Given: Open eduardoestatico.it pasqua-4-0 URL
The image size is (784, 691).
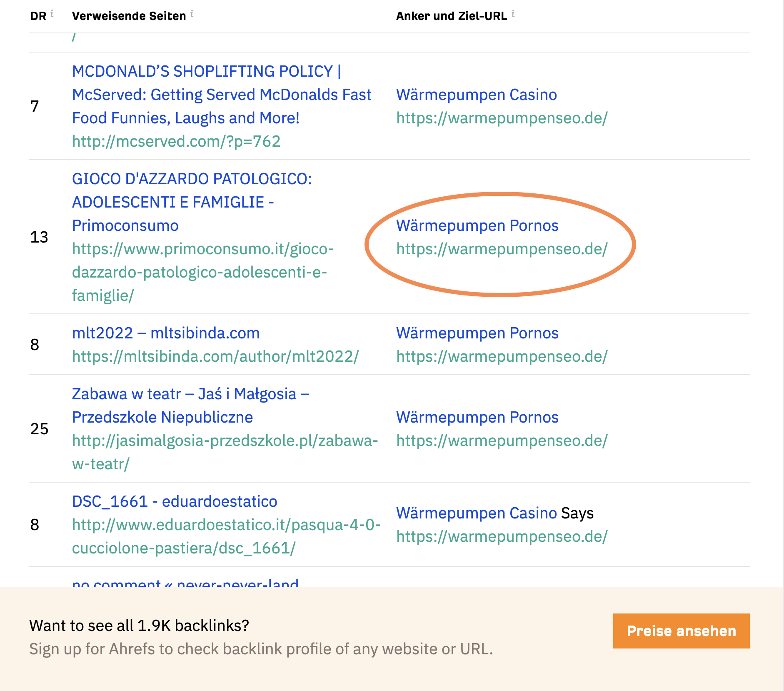Looking at the screenshot, I should (226, 536).
